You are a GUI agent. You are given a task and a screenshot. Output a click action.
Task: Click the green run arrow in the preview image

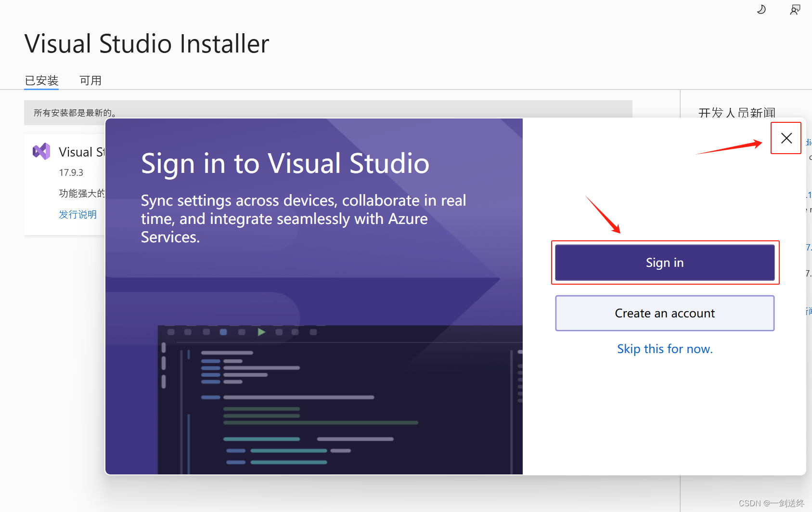click(x=260, y=332)
